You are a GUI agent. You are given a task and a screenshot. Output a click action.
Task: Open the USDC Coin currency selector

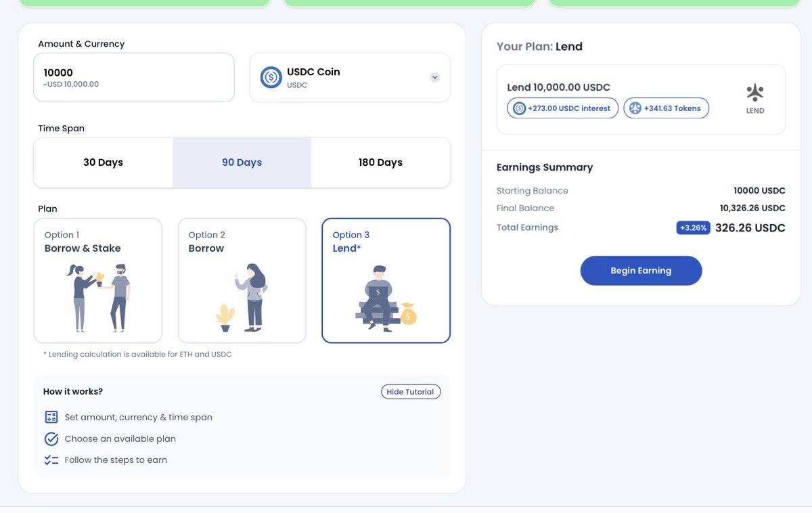point(350,78)
